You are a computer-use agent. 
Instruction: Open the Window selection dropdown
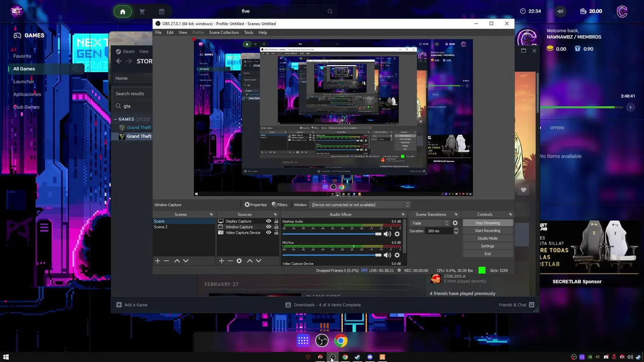point(360,205)
